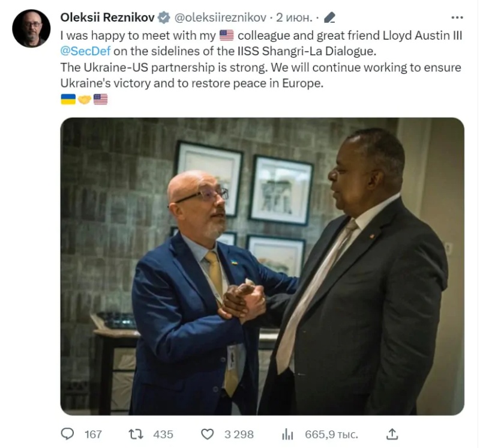Image resolution: width=480 pixels, height=448 pixels.
Task: Open the view analytics bar chart icon
Action: (x=287, y=434)
